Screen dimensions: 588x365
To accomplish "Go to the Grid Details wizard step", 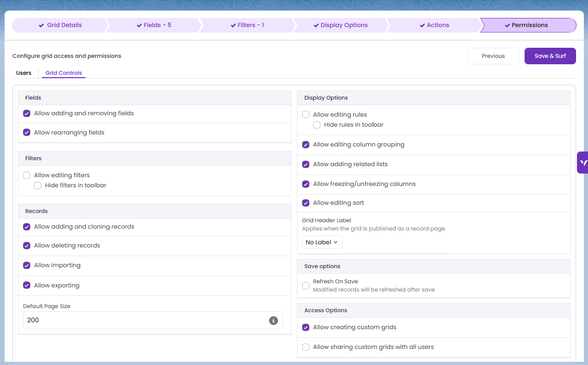I will pos(60,25).
